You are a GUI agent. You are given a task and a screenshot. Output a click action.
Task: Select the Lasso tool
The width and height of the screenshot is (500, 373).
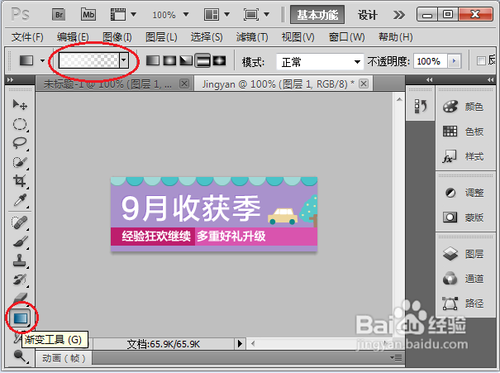20,143
